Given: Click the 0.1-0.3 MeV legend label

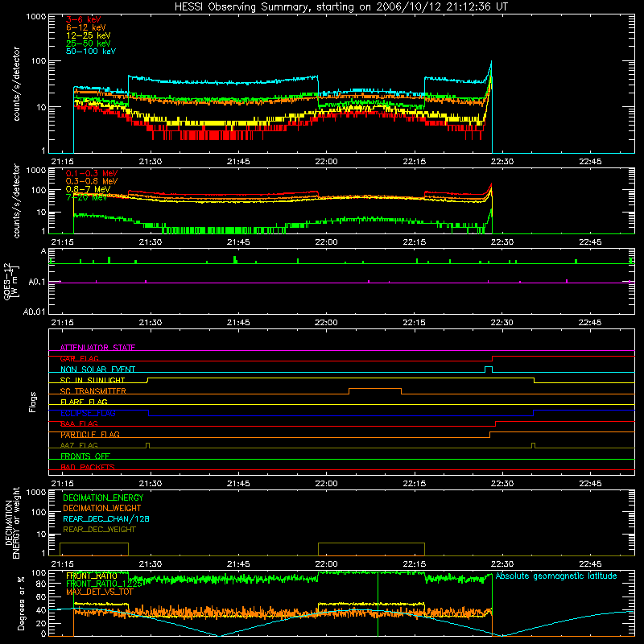Looking at the screenshot, I should coord(92,173).
